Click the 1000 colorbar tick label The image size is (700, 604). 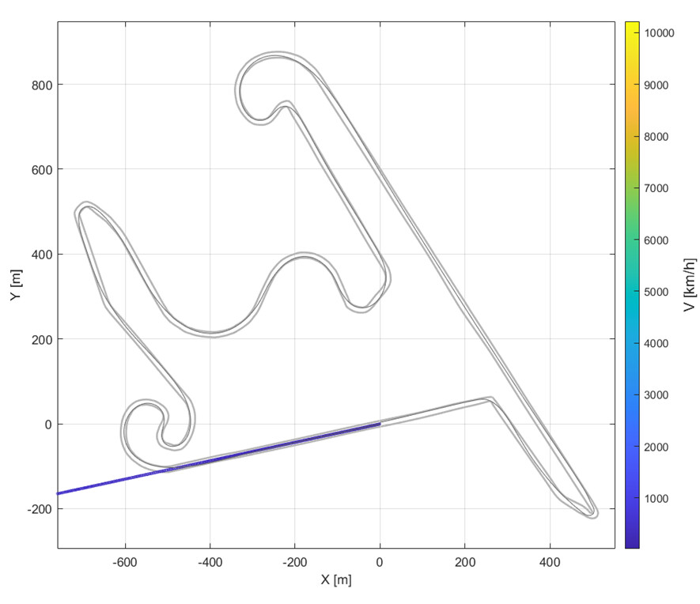coord(656,499)
